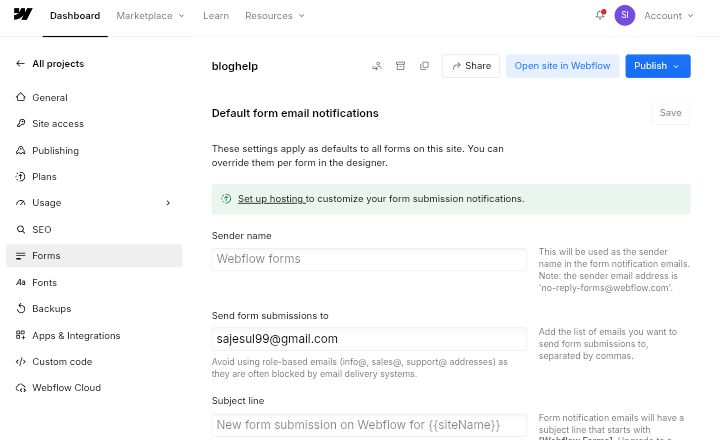Screen dimensions: 720x440
Task: Select the Forms sidebar item
Action: (x=94, y=255)
